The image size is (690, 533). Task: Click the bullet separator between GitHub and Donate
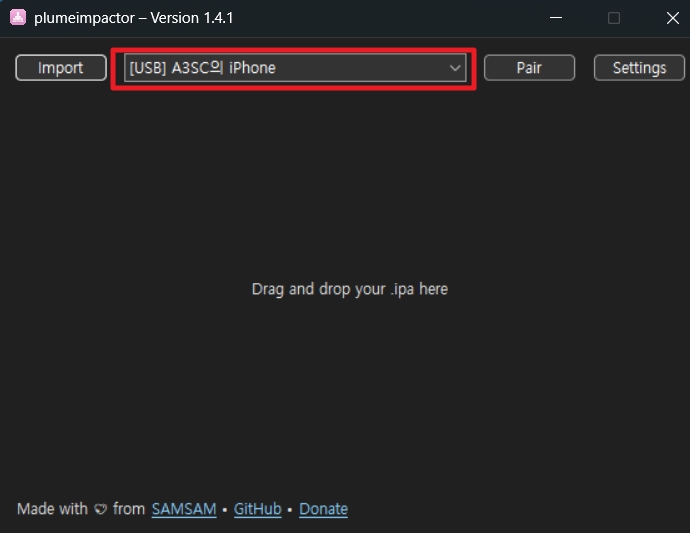click(290, 510)
